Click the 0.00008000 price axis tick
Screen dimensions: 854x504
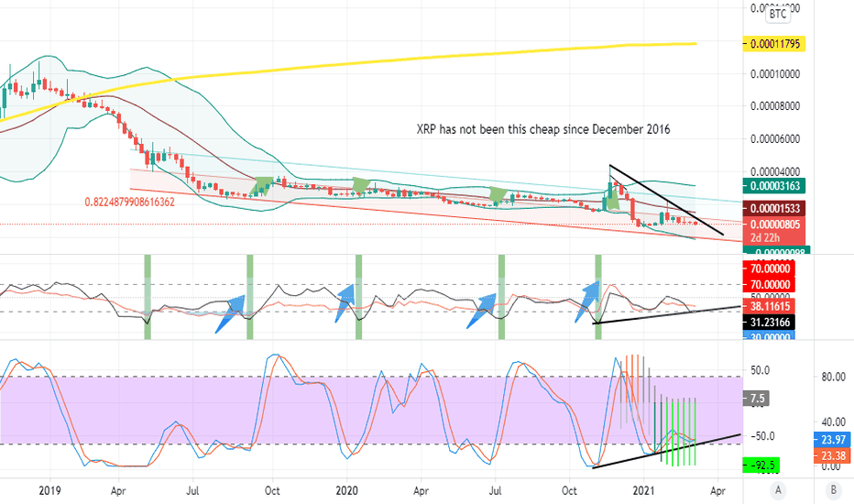[775, 105]
